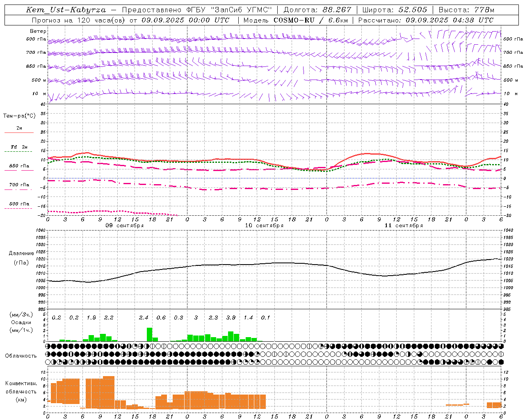The width and height of the screenshot is (525, 420).
Task: Click the right-side 10 м wind level label
Action: [x=511, y=94]
